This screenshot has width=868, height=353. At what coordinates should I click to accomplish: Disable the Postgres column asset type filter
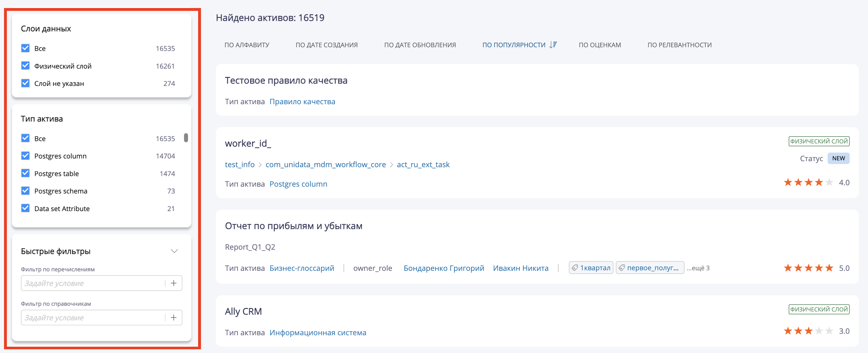25,156
